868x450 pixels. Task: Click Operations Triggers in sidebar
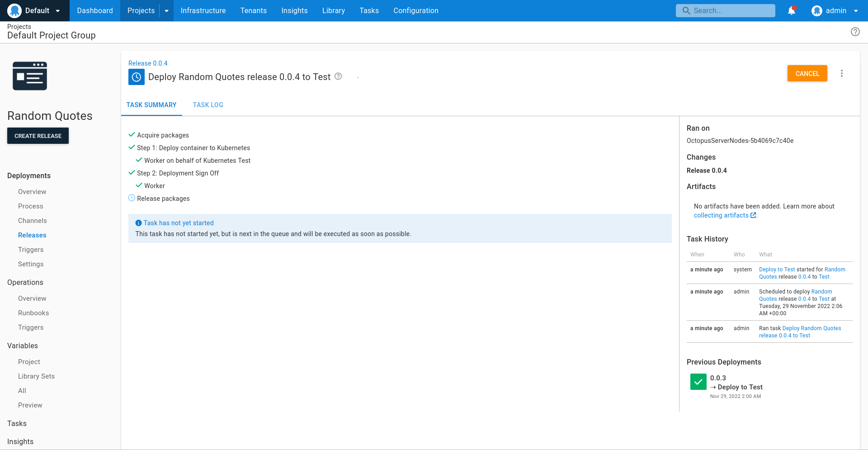click(31, 327)
